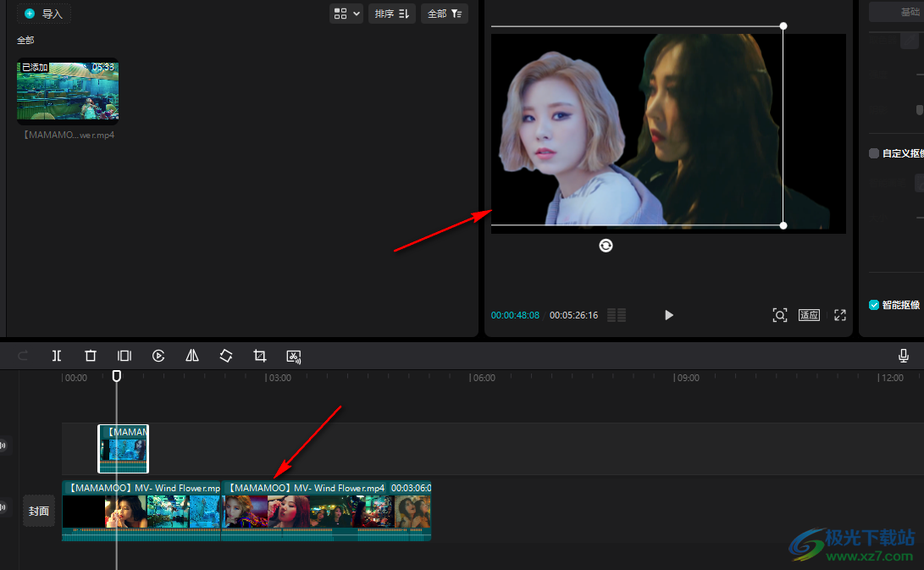This screenshot has width=924, height=570.
Task: Click the preview zoom focus icon
Action: point(779,315)
